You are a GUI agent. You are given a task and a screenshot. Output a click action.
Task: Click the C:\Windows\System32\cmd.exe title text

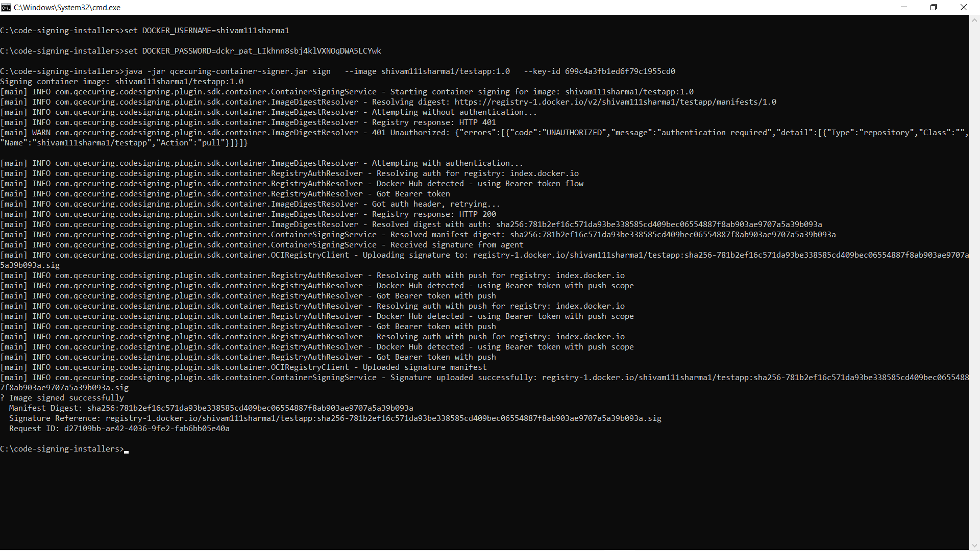pyautogui.click(x=67, y=8)
